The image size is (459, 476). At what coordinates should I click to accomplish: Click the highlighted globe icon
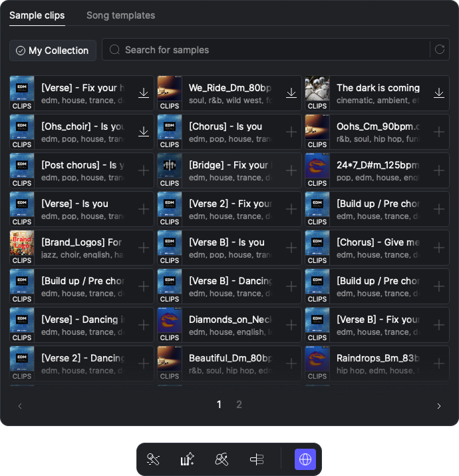coord(305,459)
